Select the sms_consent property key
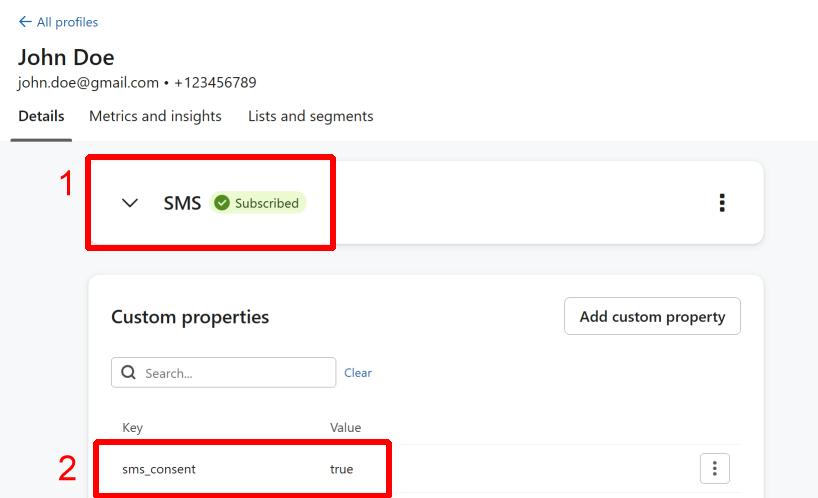 pyautogui.click(x=159, y=469)
